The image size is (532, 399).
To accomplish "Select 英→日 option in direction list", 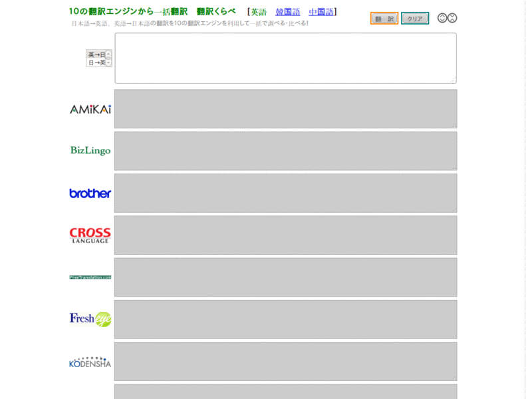I will pyautogui.click(x=96, y=55).
